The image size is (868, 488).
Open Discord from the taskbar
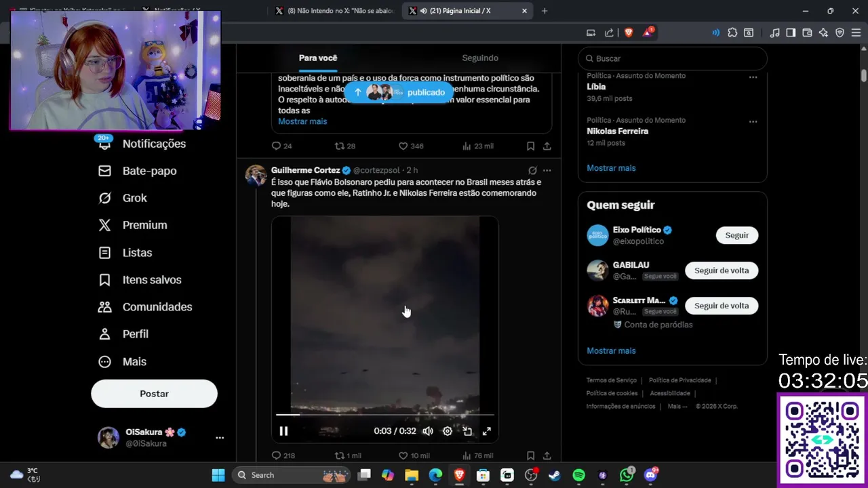651,475
